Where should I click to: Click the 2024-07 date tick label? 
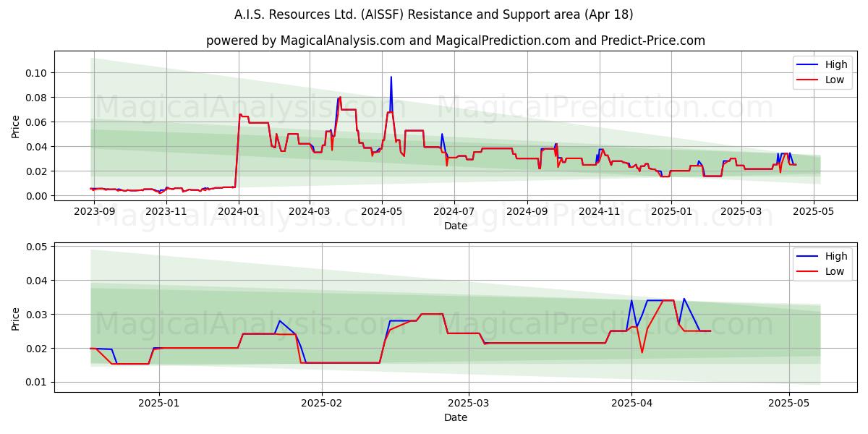454,212
